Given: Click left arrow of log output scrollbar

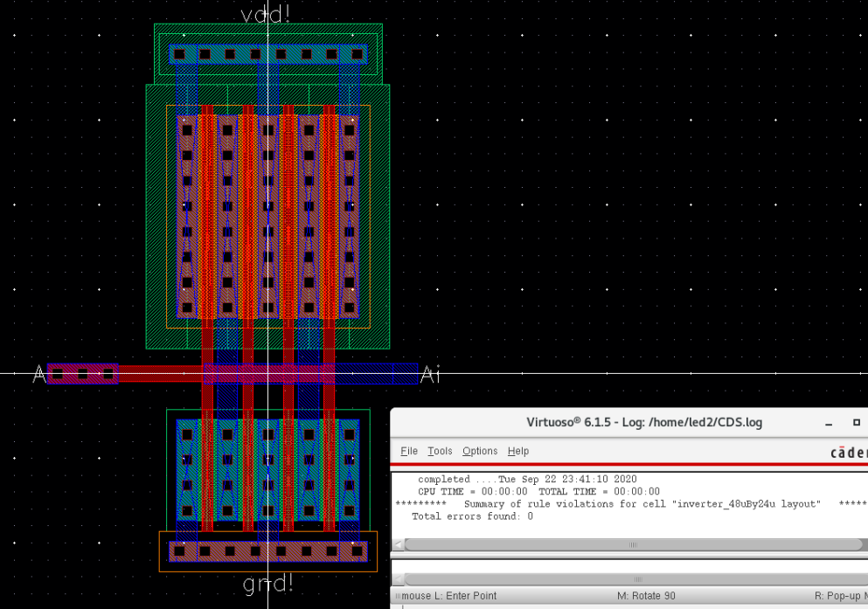Looking at the screenshot, I should [399, 544].
